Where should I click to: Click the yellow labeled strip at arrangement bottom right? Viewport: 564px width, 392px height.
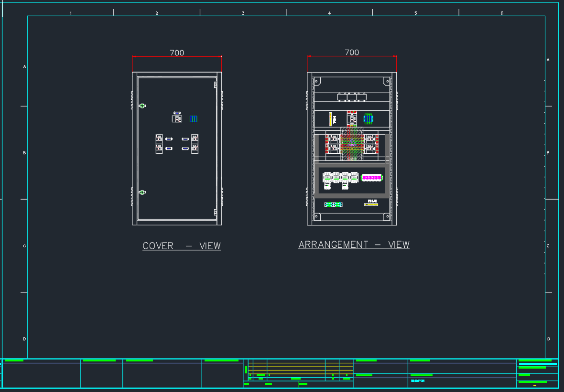[371, 204]
